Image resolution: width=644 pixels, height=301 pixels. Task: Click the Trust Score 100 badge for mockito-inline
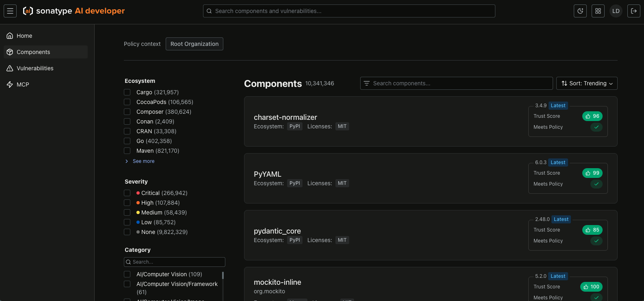point(591,287)
